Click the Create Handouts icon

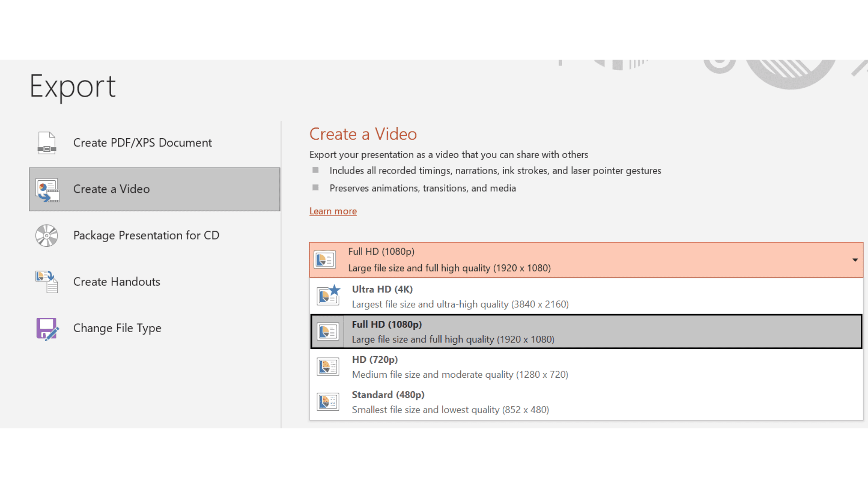47,282
